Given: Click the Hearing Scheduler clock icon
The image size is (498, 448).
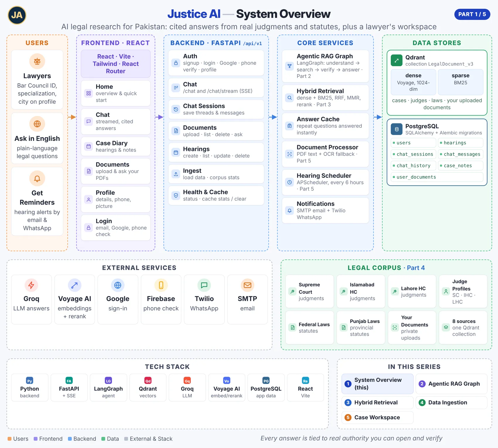Looking at the screenshot, I should [289, 182].
